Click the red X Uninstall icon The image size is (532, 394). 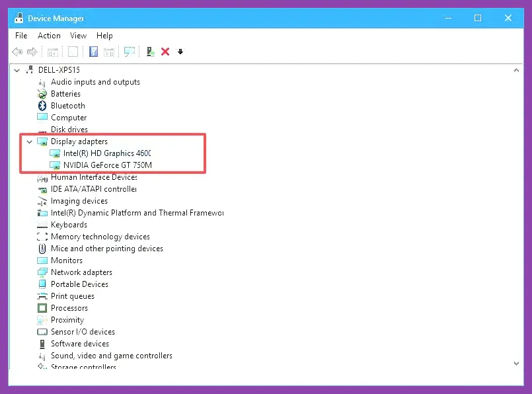[165, 52]
